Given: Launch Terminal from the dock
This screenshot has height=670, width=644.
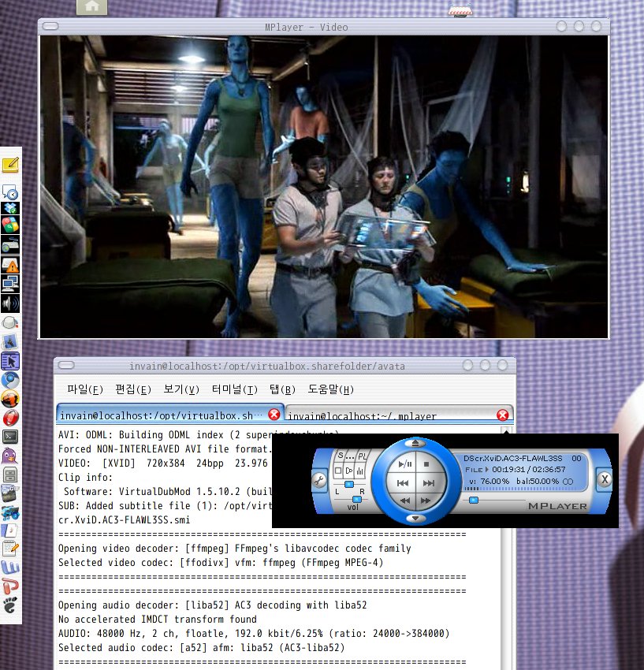Looking at the screenshot, I should [10, 436].
